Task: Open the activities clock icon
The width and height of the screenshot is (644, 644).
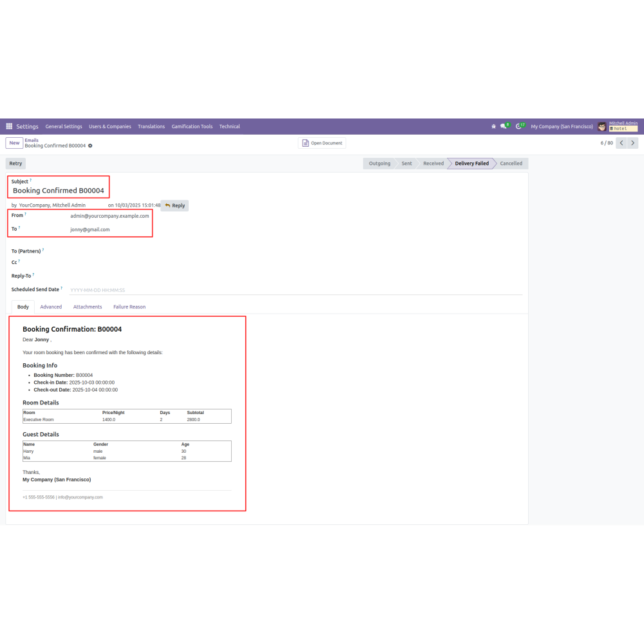Action: click(x=519, y=126)
